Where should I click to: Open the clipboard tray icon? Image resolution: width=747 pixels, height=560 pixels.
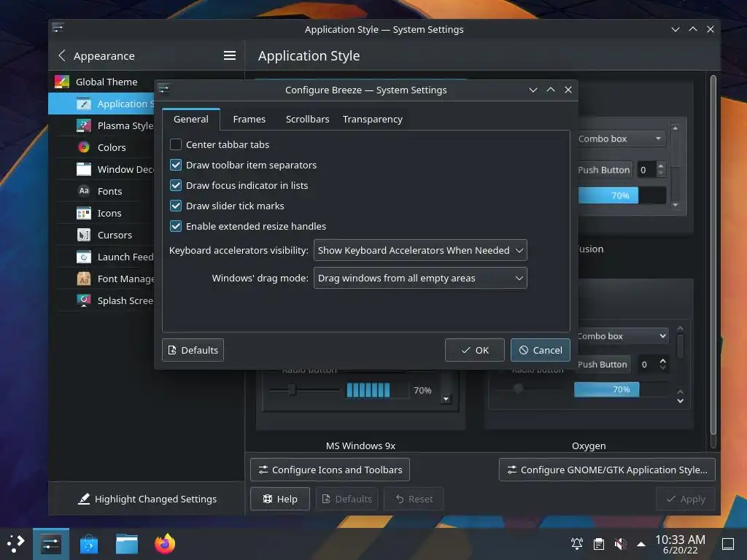[599, 543]
